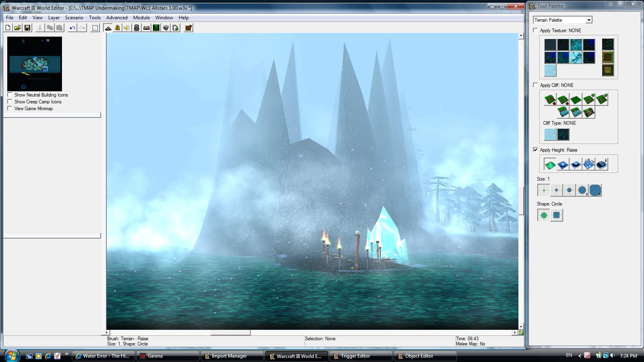This screenshot has width=644, height=362.
Task: Save the map with the floppy icon
Action: (x=27, y=28)
